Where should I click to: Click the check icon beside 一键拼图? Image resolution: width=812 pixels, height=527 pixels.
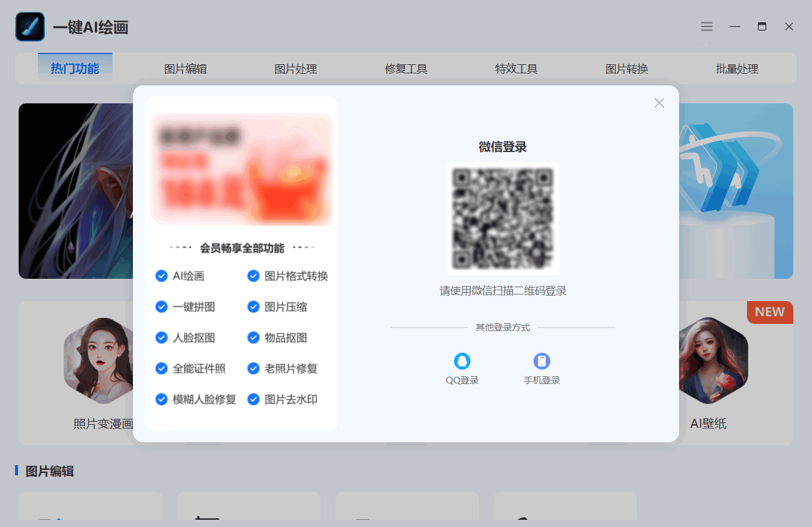pyautogui.click(x=161, y=306)
